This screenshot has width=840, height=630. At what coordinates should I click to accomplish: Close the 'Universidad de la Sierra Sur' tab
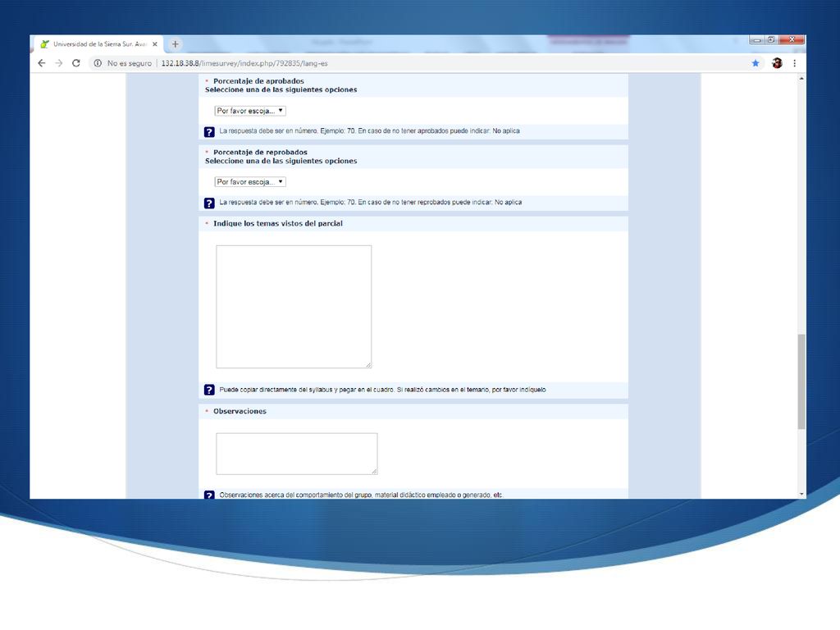(155, 44)
